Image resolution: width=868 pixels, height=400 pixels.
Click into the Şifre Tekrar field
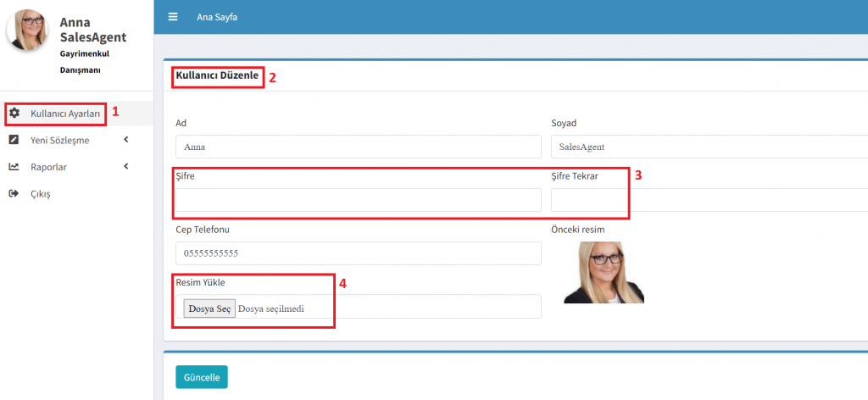coord(709,200)
